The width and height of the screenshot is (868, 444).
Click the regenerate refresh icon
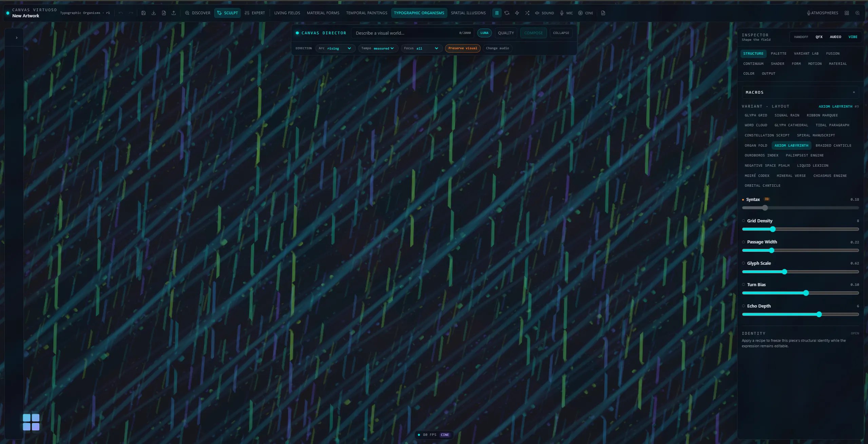[x=507, y=13]
